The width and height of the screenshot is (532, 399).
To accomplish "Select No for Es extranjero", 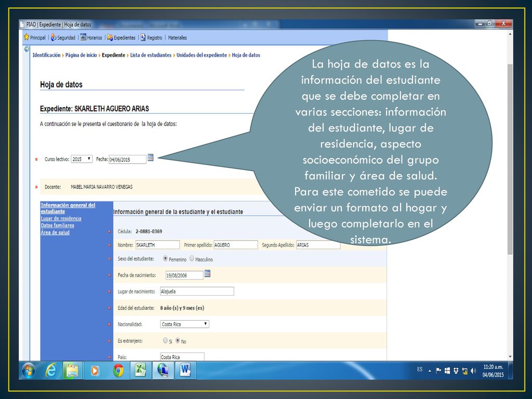I will pos(178,340).
